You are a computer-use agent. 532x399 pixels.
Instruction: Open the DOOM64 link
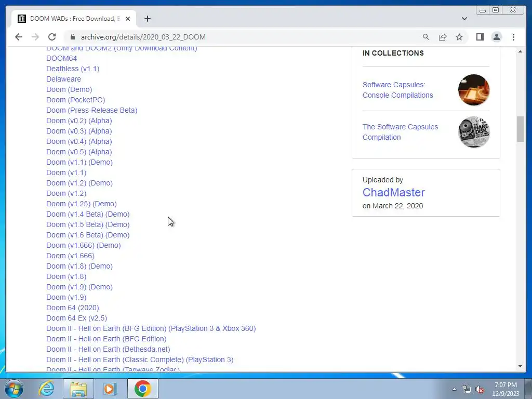point(61,58)
